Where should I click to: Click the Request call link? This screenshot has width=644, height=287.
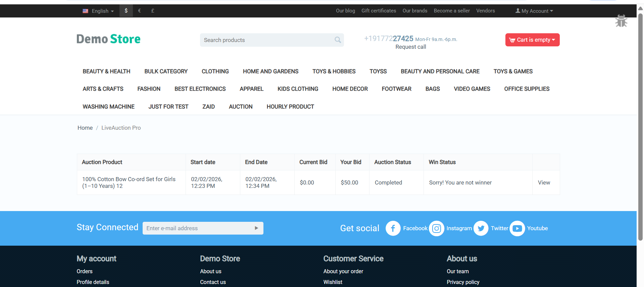410,47
